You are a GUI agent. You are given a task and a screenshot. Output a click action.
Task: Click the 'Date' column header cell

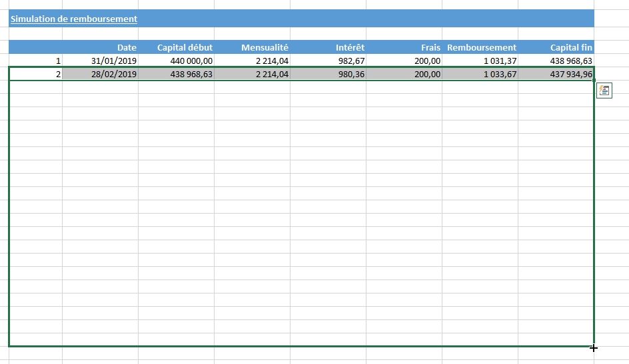coord(101,47)
